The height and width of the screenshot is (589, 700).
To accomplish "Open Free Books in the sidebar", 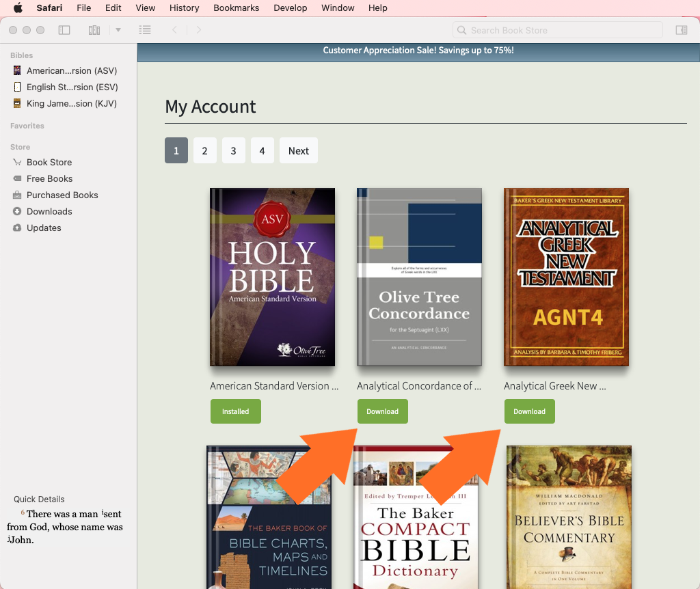I will (x=49, y=178).
